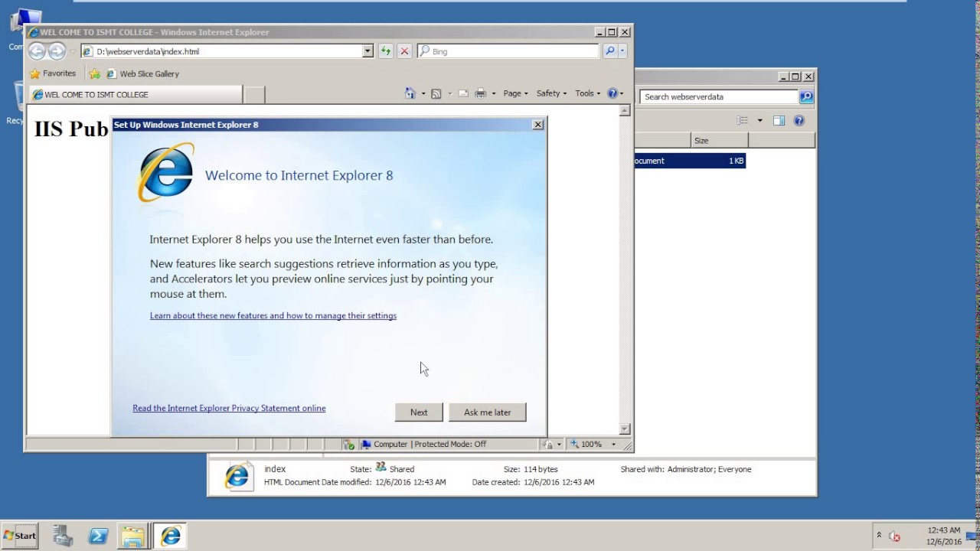Open a new blank tab button
Viewport: 980px width, 551px height.
(254, 95)
